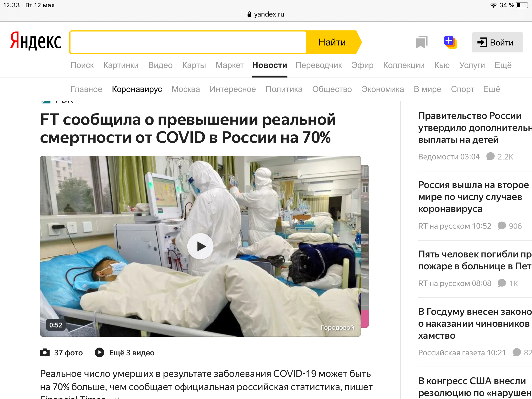The image size is (532, 399).
Task: Open comments bubble showing 906
Action: [502, 226]
